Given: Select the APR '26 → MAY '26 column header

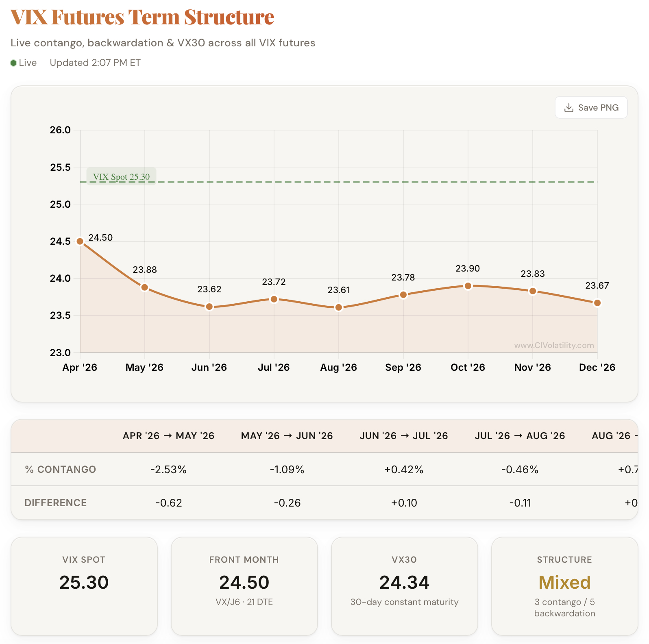Looking at the screenshot, I should [x=168, y=436].
